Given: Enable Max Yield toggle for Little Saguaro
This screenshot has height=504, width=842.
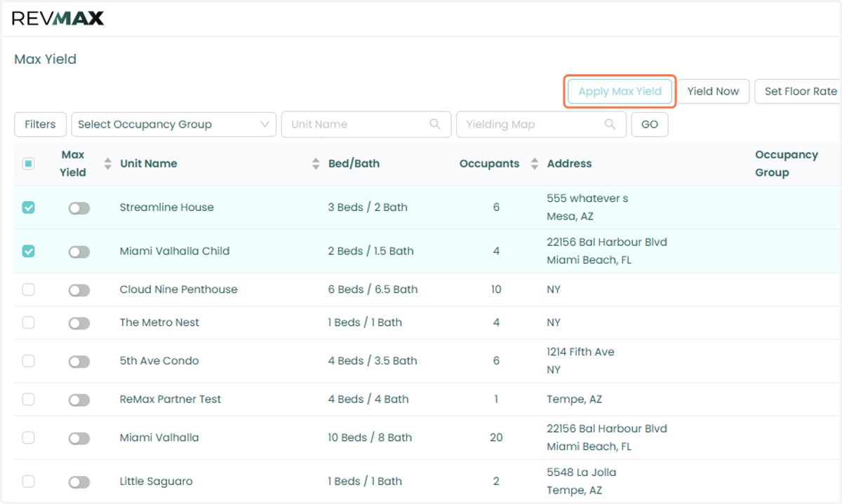Looking at the screenshot, I should pyautogui.click(x=79, y=482).
